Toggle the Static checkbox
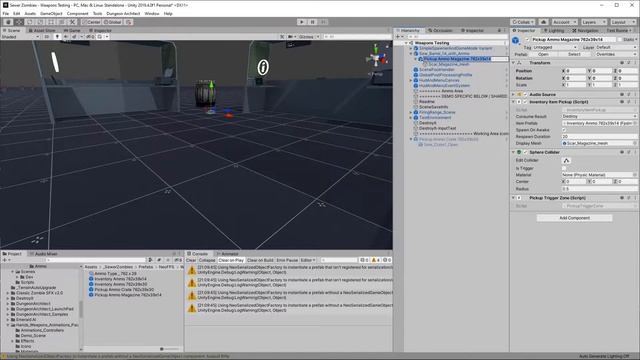This screenshot has width=640, height=360. (x=620, y=40)
